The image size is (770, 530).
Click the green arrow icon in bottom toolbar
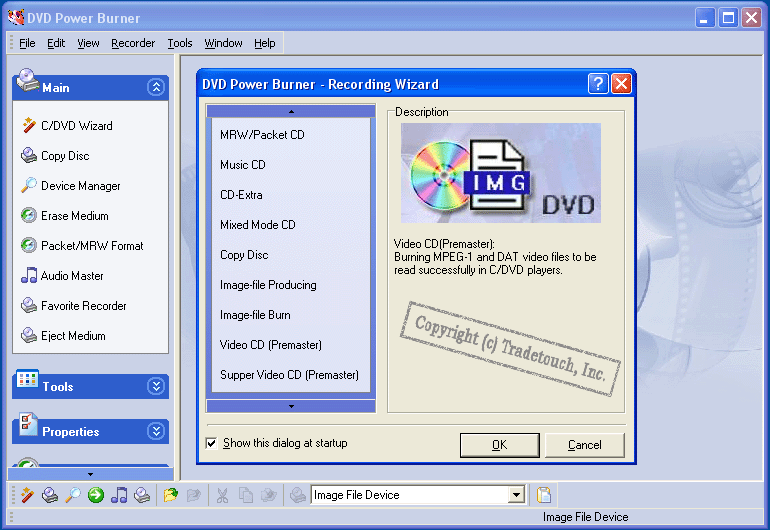pyautogui.click(x=96, y=495)
